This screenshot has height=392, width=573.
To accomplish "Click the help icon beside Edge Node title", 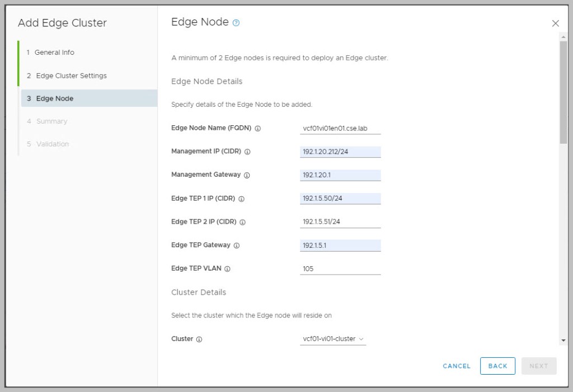I will pos(236,23).
